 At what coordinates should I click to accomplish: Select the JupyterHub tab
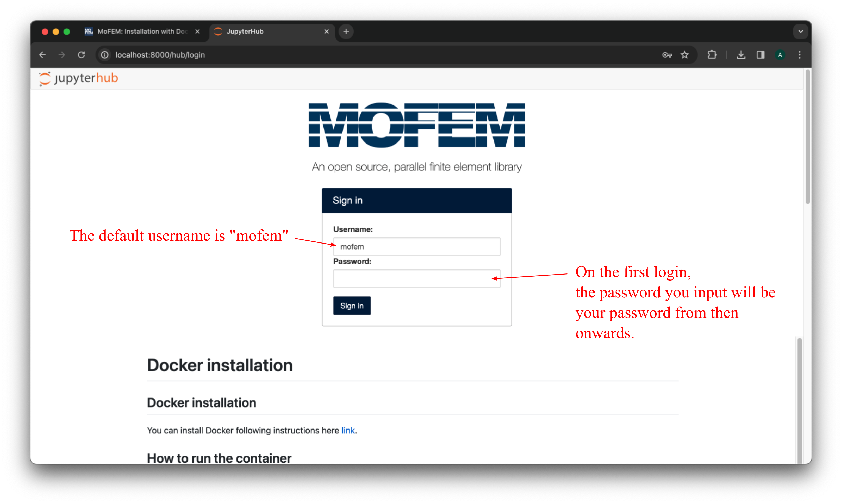tap(272, 32)
